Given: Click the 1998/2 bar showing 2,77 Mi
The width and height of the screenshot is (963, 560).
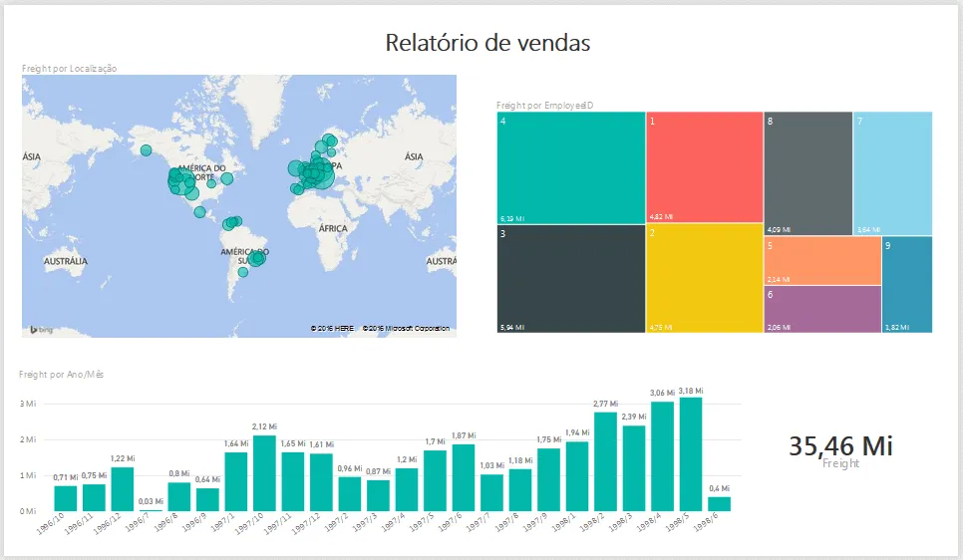Looking at the screenshot, I should click(605, 461).
